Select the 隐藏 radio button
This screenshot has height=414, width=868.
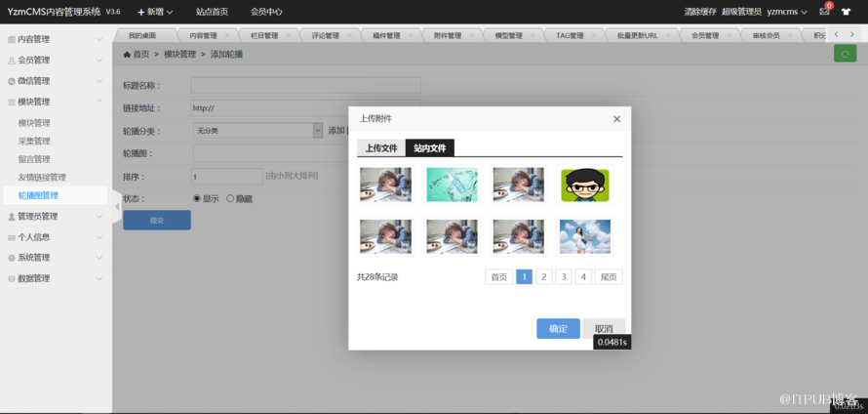230,198
